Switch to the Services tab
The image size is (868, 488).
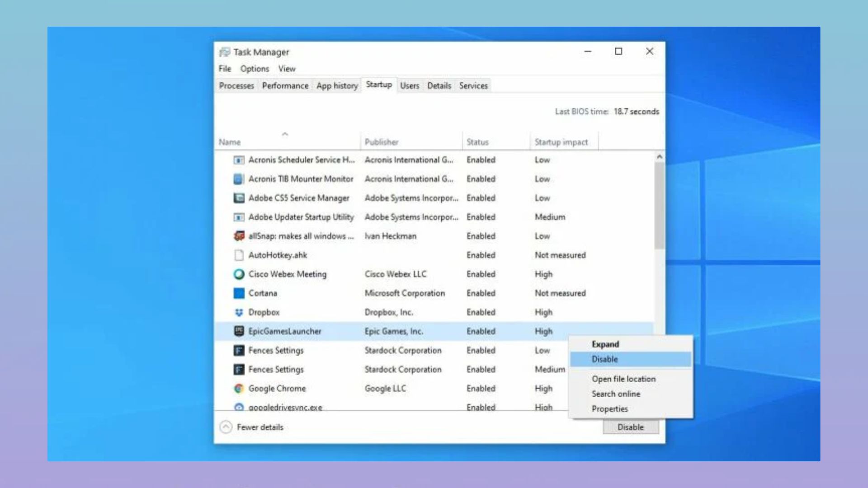pyautogui.click(x=473, y=86)
